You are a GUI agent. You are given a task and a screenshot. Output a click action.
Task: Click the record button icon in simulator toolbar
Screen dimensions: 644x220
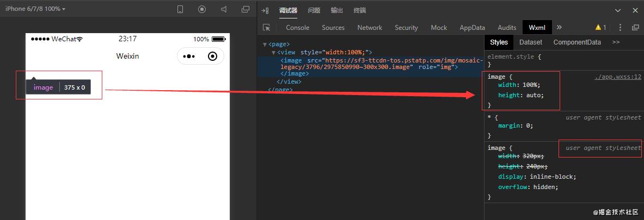[x=201, y=9]
